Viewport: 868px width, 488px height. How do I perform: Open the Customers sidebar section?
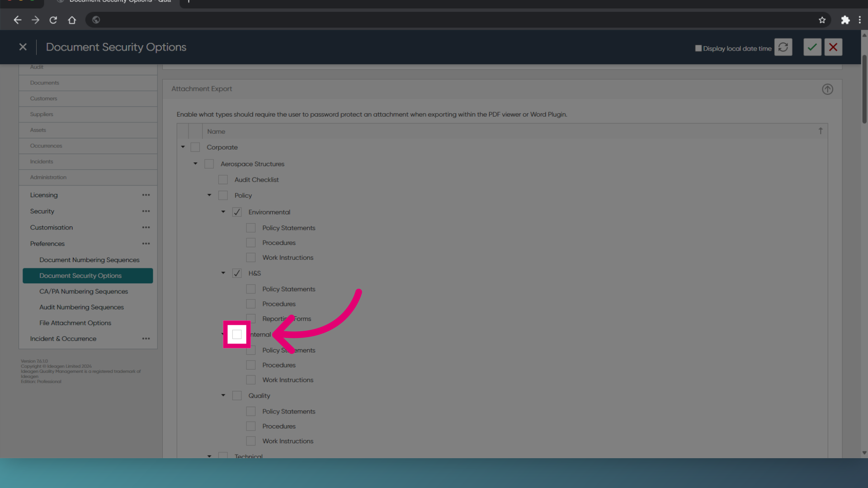[88, 99]
